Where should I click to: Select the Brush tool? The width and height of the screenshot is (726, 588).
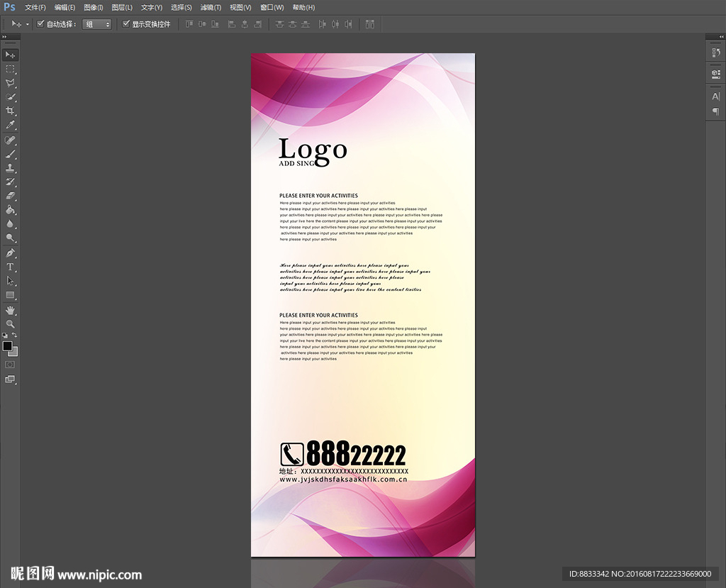point(10,154)
